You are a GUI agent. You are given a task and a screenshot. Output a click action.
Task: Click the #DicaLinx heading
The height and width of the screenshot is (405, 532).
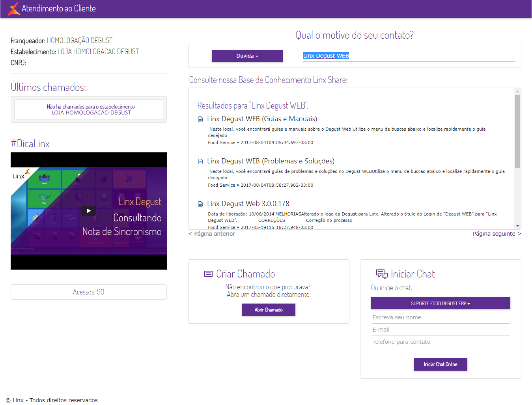click(30, 144)
